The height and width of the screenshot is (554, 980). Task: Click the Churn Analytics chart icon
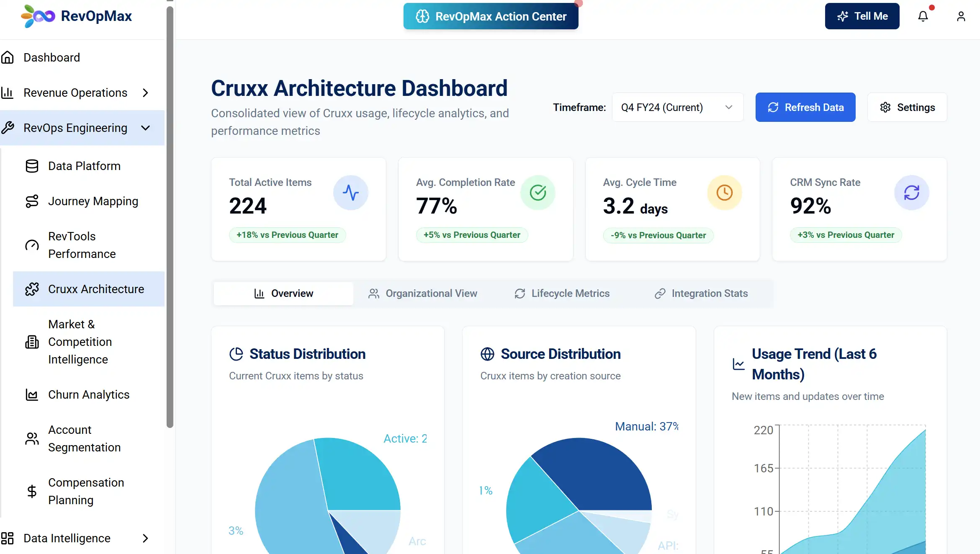tap(32, 394)
